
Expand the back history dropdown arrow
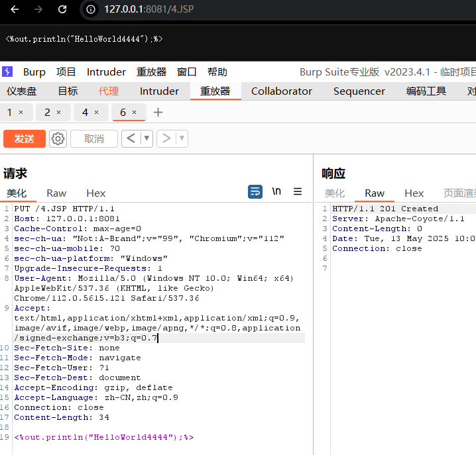(147, 138)
